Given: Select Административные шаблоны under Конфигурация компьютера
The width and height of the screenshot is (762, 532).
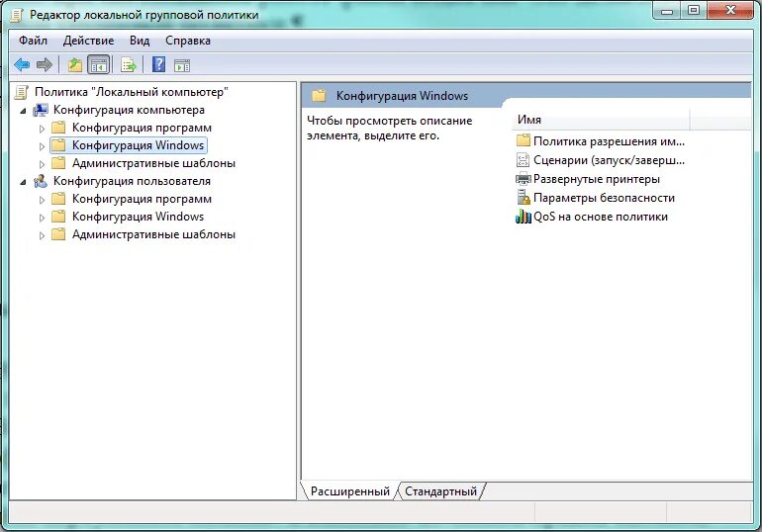Looking at the screenshot, I should [153, 163].
